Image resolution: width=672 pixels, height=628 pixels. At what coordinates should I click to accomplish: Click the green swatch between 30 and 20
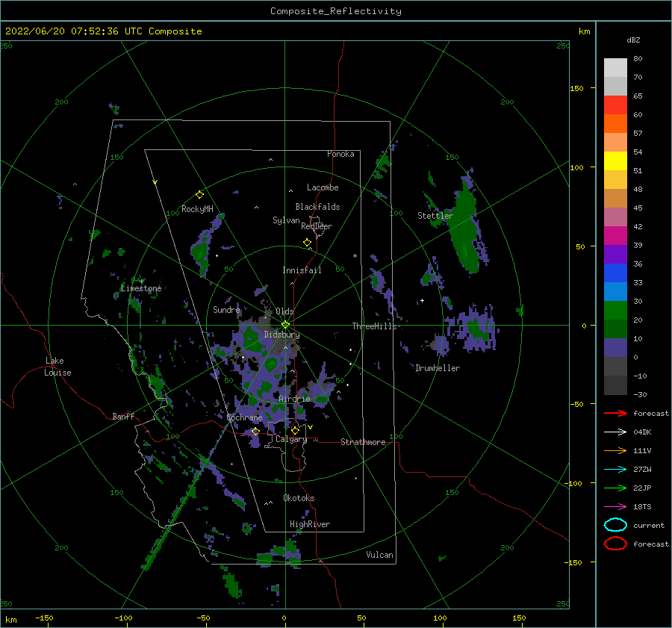[x=615, y=311]
